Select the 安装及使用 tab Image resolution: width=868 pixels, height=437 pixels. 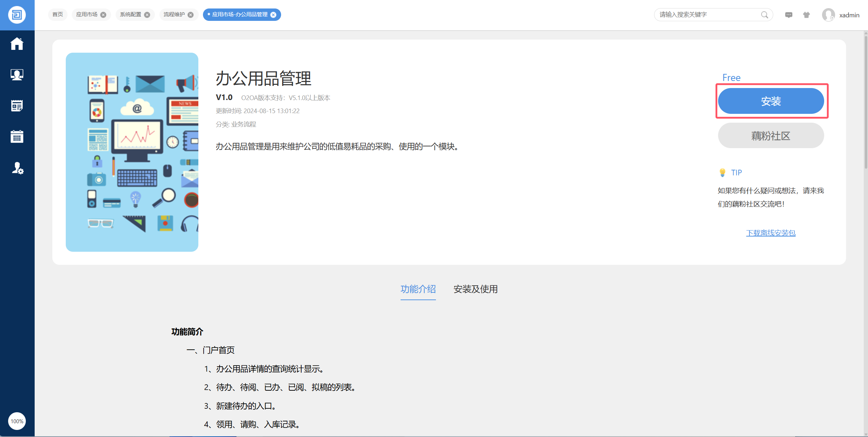(x=475, y=289)
